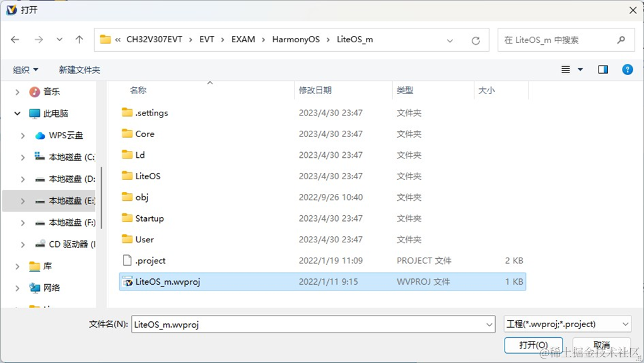Expand the 网络 tree node
Image resolution: width=644 pixels, height=363 pixels.
[x=17, y=288]
